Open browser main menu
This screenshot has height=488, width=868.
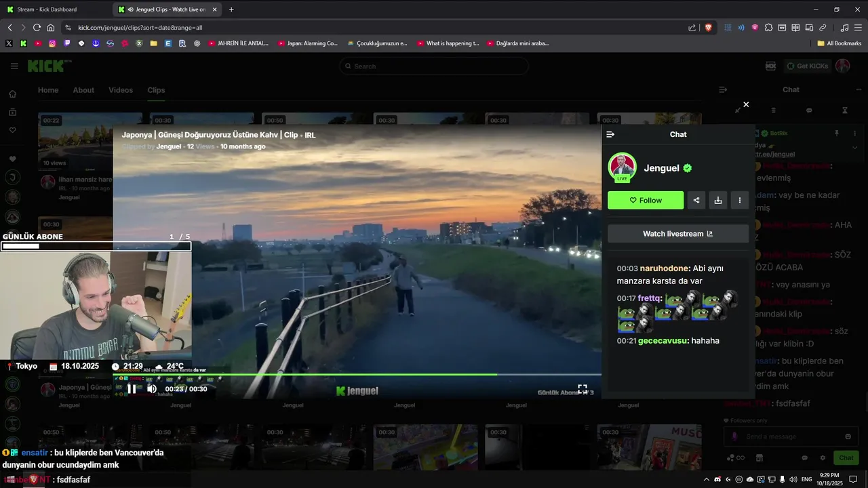pyautogui.click(x=858, y=28)
